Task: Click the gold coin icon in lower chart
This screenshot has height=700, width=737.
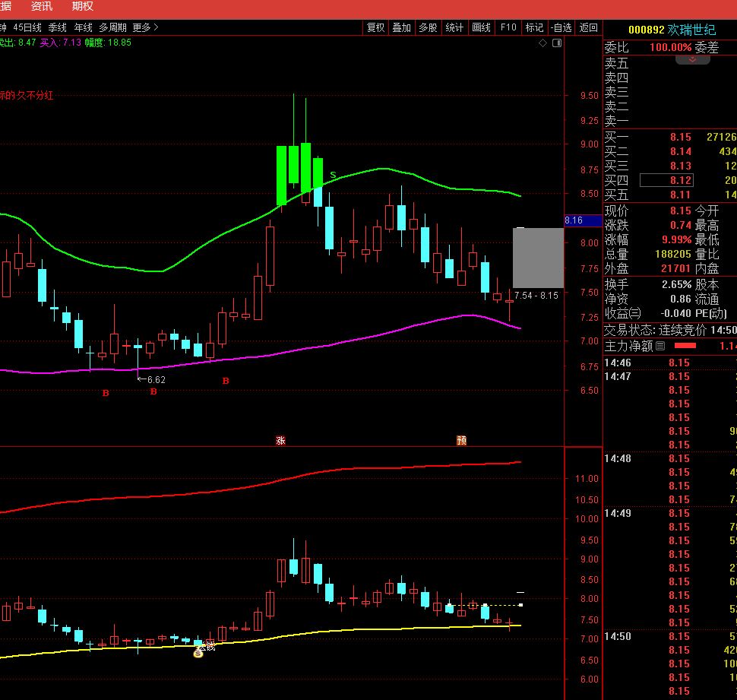Action: [198, 653]
